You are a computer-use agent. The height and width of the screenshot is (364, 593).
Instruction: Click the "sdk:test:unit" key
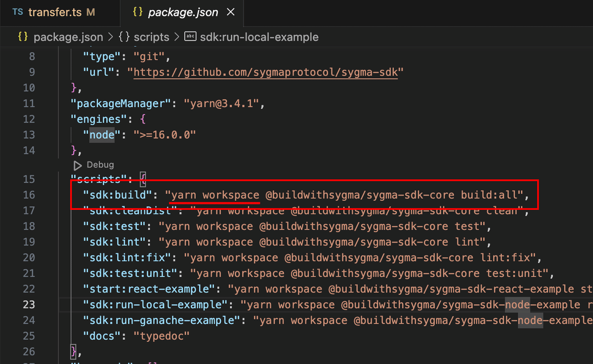130,273
